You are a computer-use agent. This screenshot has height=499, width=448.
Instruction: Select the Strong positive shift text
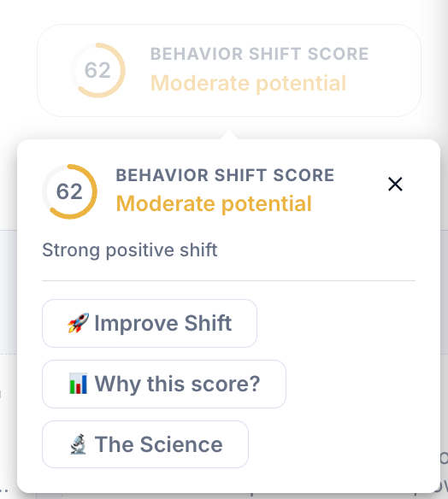[130, 250]
